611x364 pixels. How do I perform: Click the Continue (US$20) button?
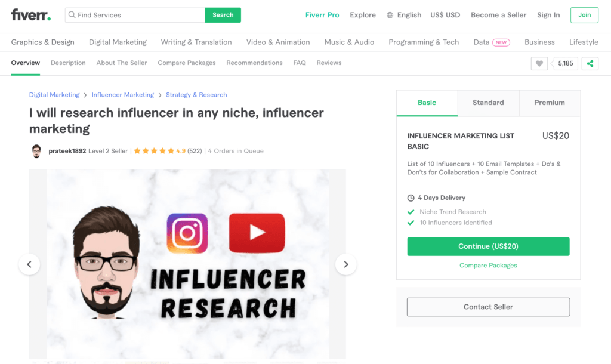tap(488, 246)
